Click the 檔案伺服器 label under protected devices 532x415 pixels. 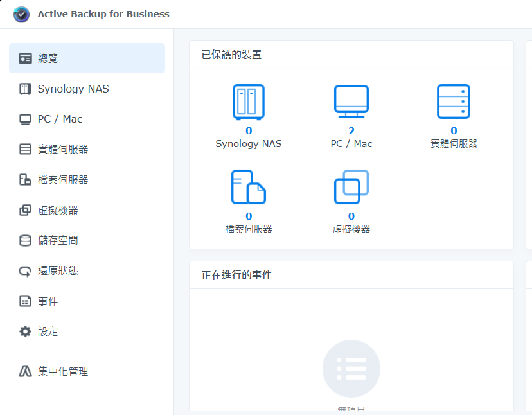click(249, 229)
